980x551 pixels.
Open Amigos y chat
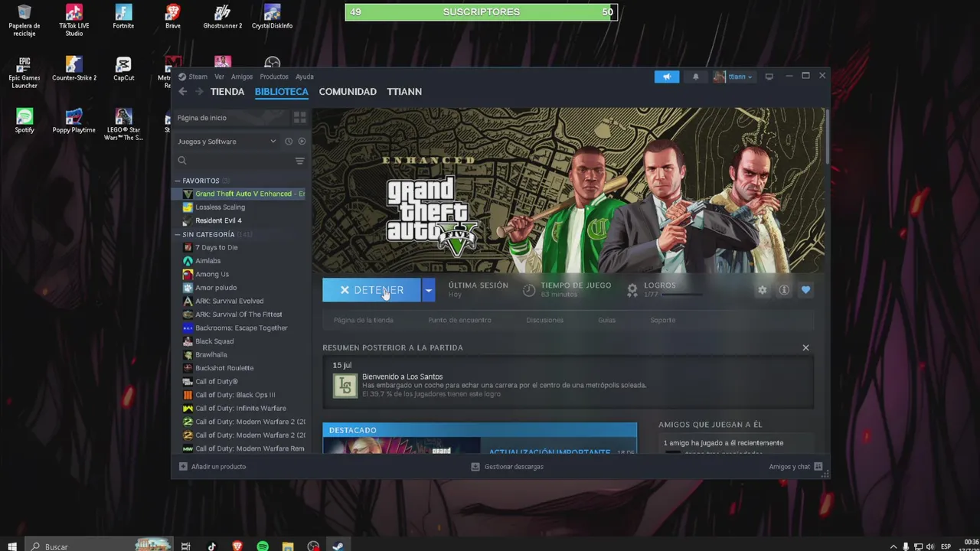[795, 467]
